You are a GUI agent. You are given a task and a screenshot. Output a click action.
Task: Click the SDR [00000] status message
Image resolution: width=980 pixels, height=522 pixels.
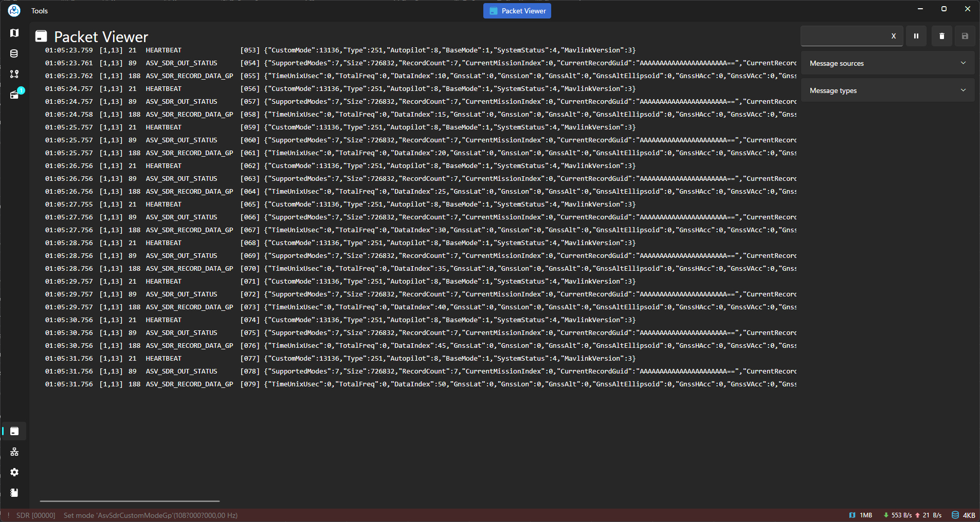click(x=35, y=515)
